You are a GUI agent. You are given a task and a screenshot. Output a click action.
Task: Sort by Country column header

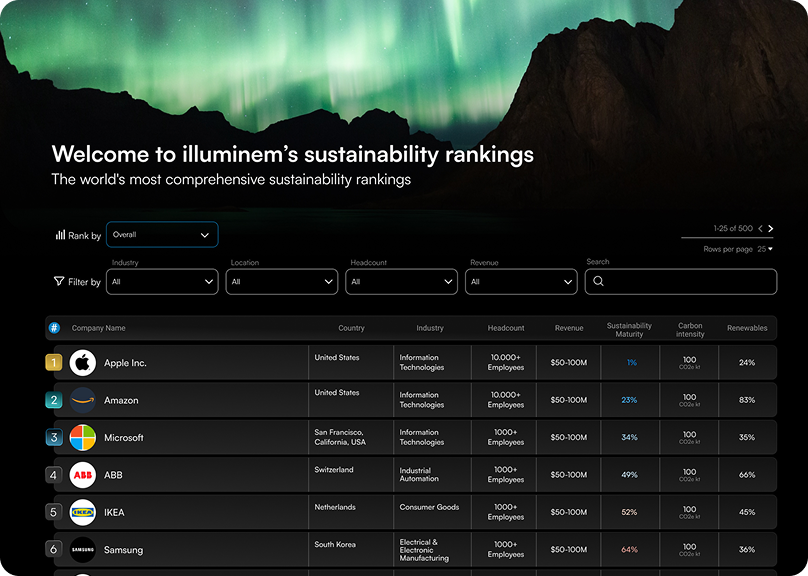[351, 328]
